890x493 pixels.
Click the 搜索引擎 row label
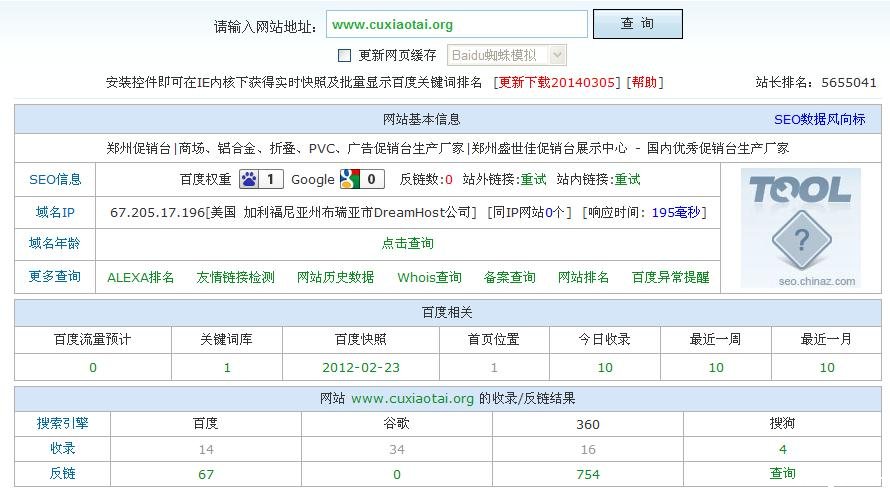pos(62,423)
